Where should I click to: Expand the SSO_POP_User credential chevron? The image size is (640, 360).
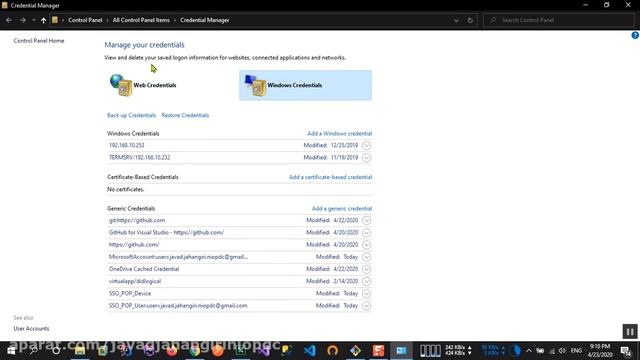(367, 306)
